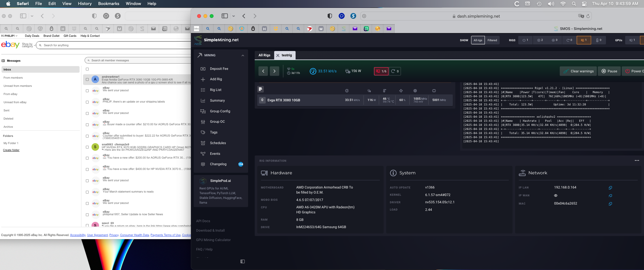Screen dimensions: 644x270
Task: Open the Download & Install link
Action: click(x=210, y=231)
